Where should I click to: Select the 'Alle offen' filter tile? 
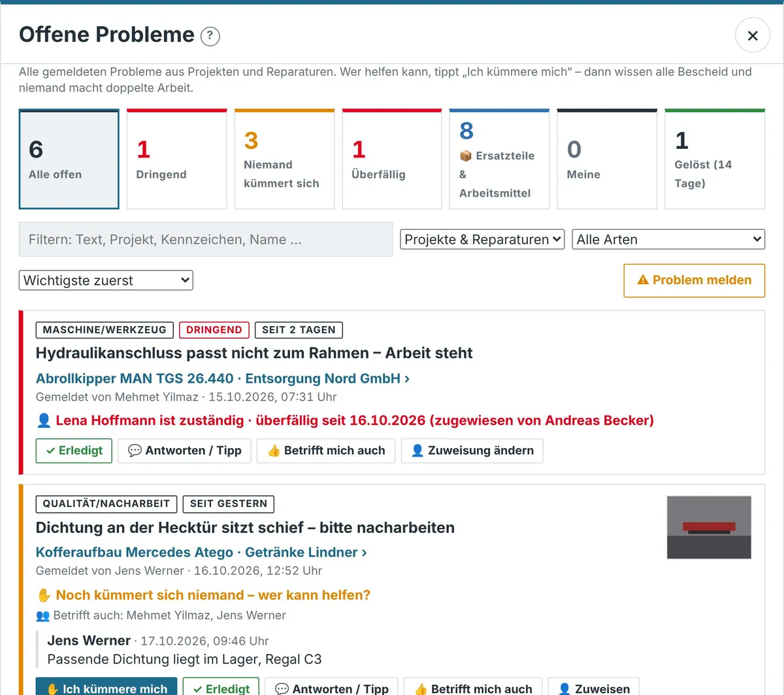point(69,159)
